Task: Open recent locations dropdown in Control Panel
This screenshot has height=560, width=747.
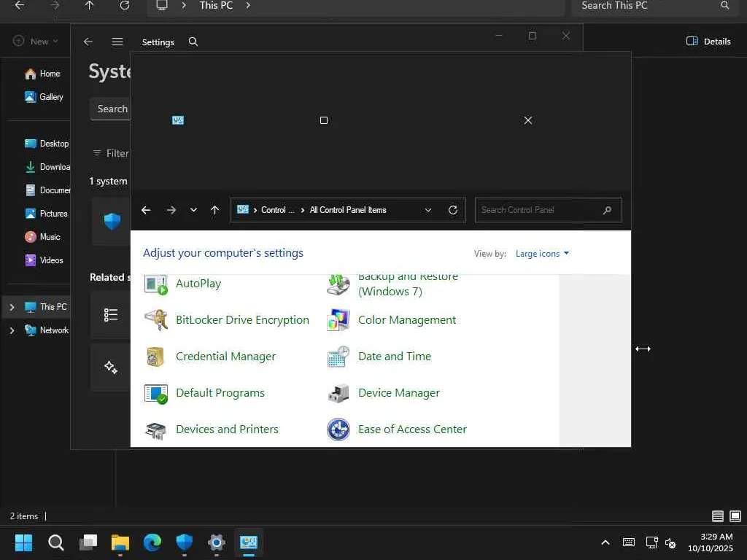Action: pyautogui.click(x=193, y=210)
